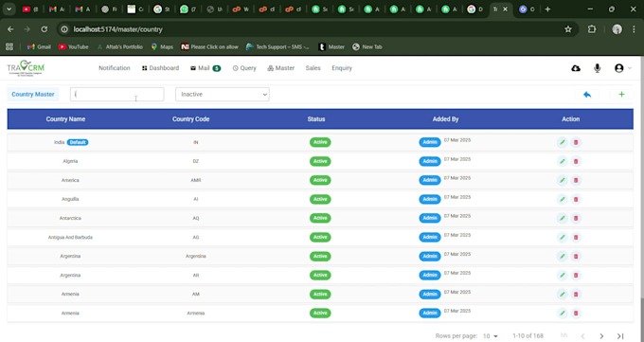644x342 pixels.
Task: Edit Armenia row with code AM
Action: point(562,294)
